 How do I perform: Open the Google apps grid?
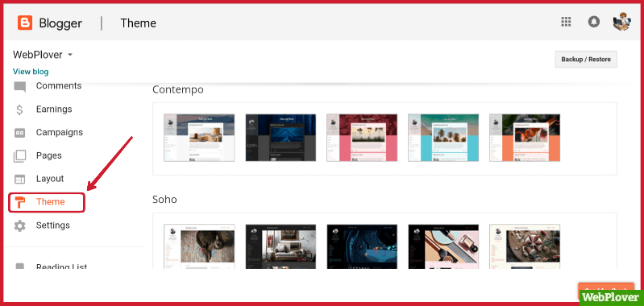point(566,22)
